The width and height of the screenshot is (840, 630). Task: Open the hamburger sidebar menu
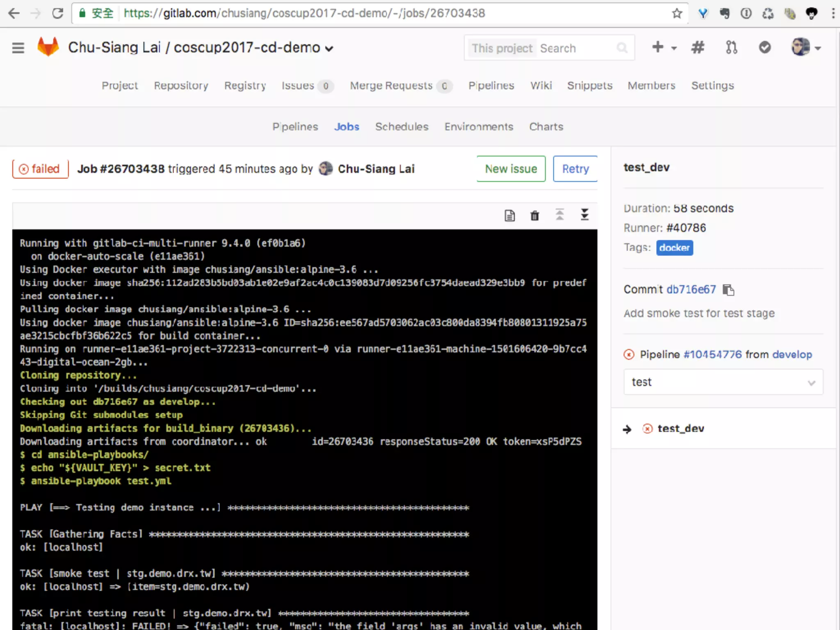click(18, 48)
